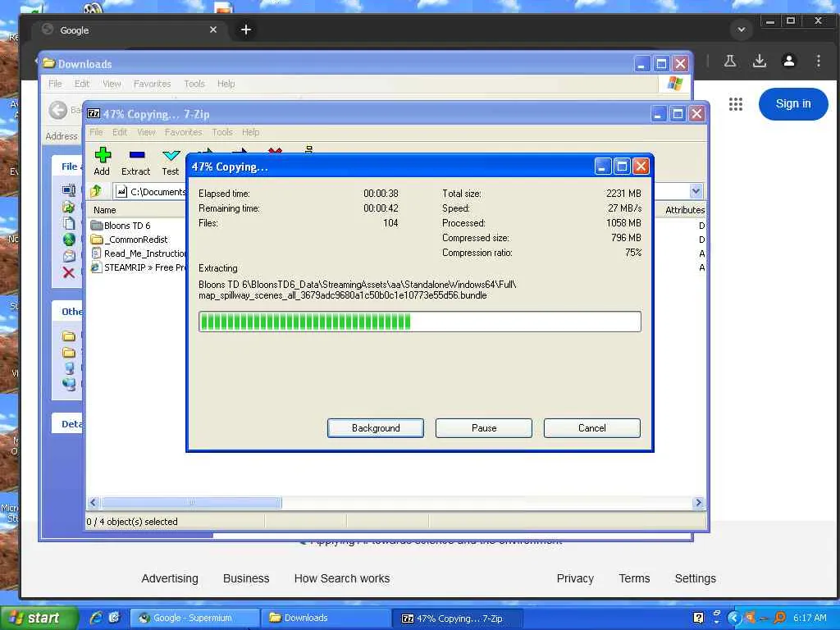The width and height of the screenshot is (840, 630).
Task: Click the Windows flag logo in Downloads window
Action: click(x=674, y=84)
